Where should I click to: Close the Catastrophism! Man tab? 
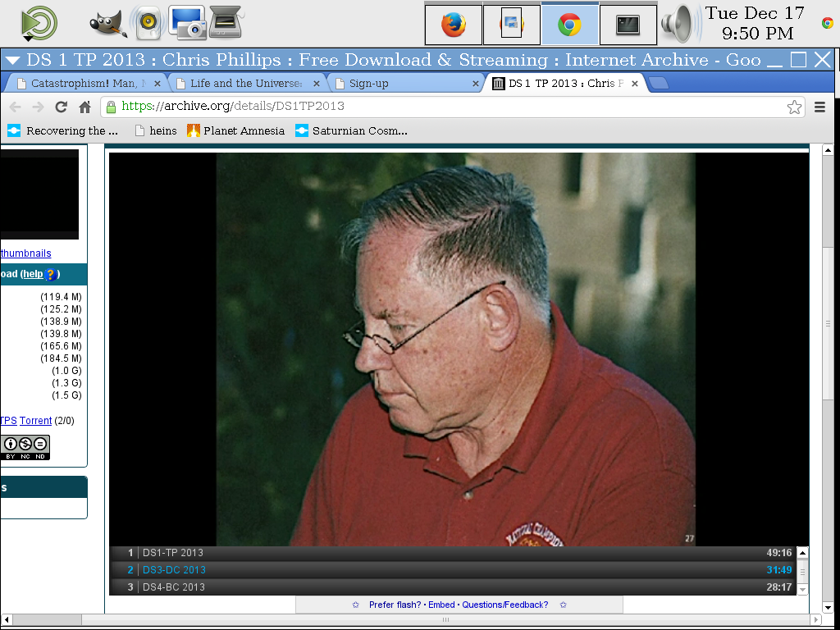pyautogui.click(x=157, y=84)
